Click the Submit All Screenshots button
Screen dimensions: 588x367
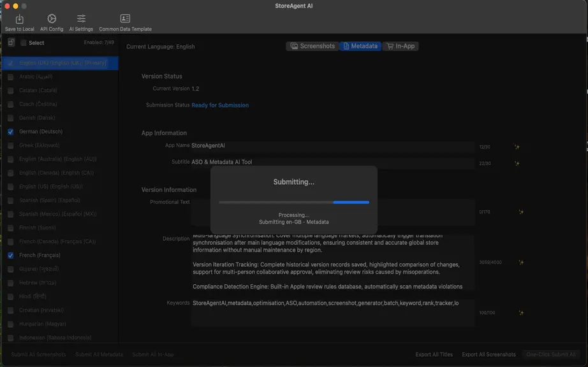coord(38,354)
